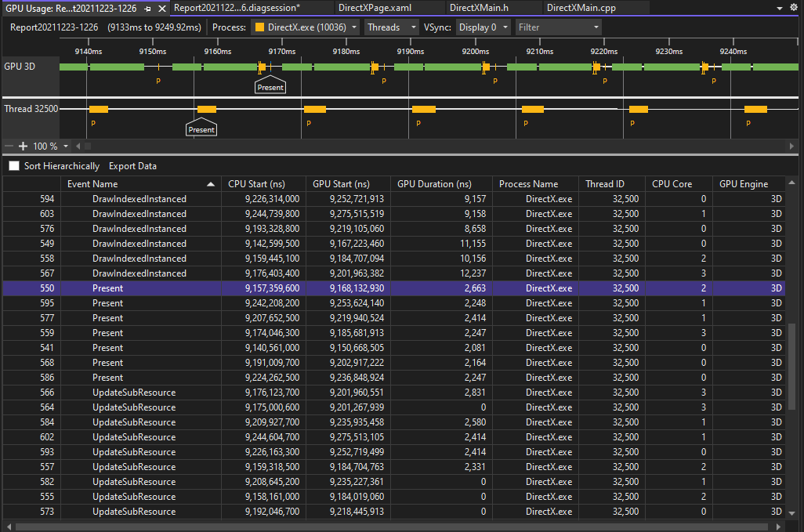
Task: Click the Present flag on GPU 3D timeline
Action: (270, 87)
